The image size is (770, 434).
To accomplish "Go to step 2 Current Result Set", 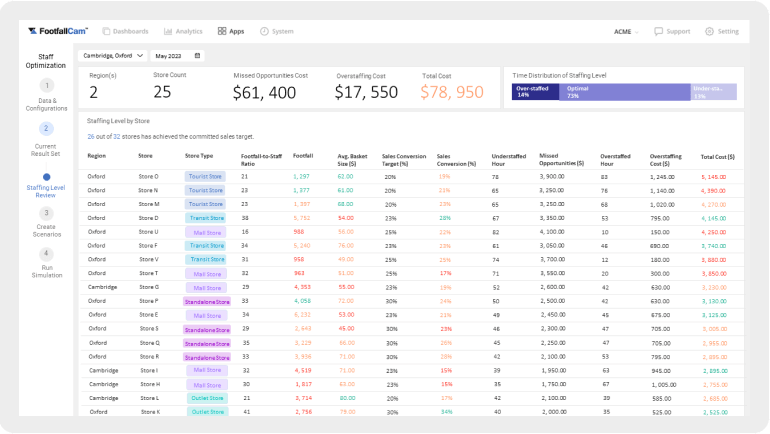I will tap(46, 139).
